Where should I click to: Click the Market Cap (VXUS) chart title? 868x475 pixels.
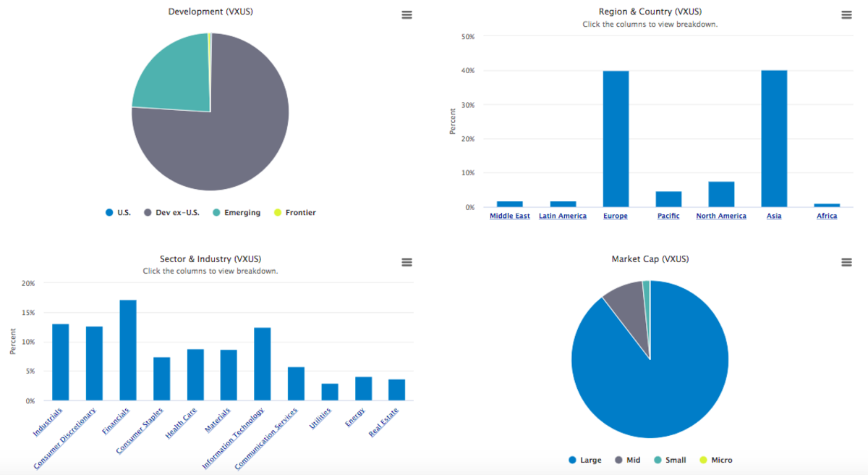650,258
